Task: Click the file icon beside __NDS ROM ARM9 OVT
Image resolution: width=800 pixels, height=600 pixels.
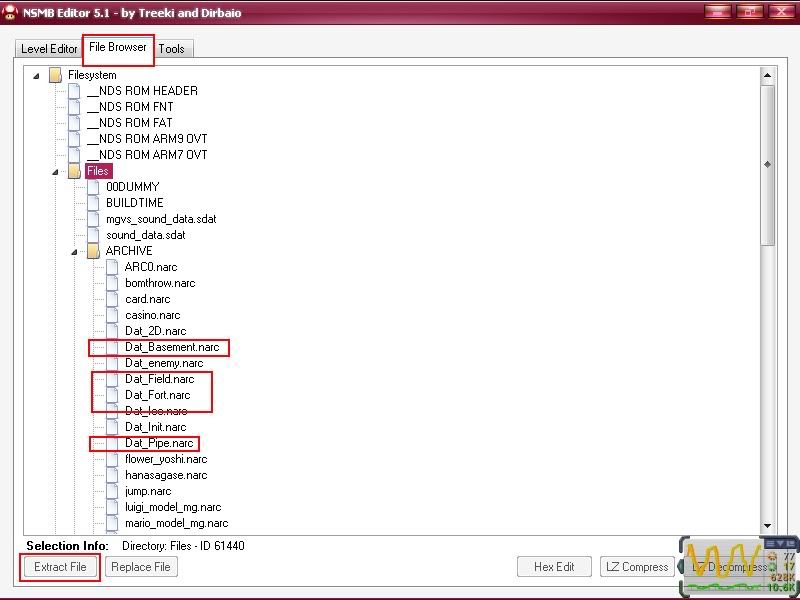Action: pos(74,139)
